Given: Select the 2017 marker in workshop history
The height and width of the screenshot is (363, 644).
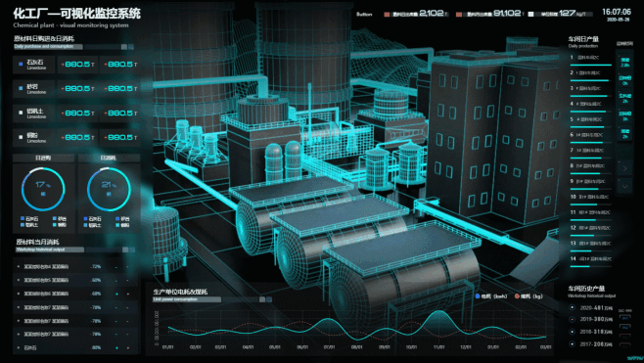Looking at the screenshot, I should click(573, 344).
